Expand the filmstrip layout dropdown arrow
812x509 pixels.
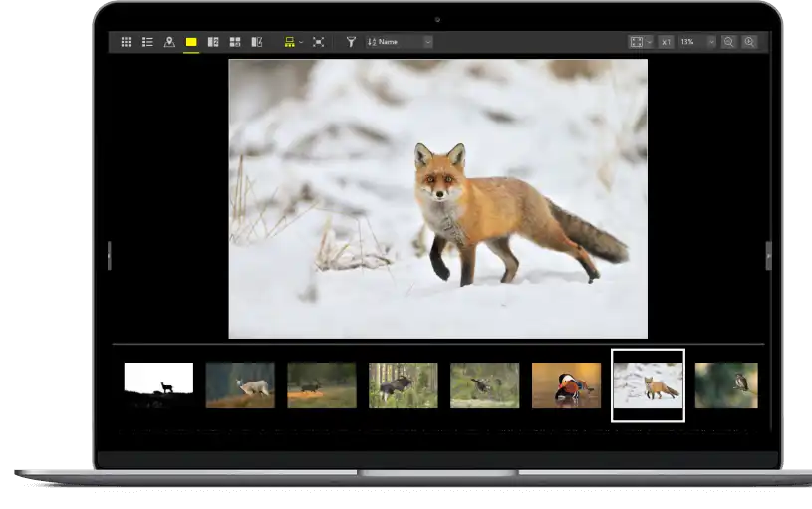point(301,42)
